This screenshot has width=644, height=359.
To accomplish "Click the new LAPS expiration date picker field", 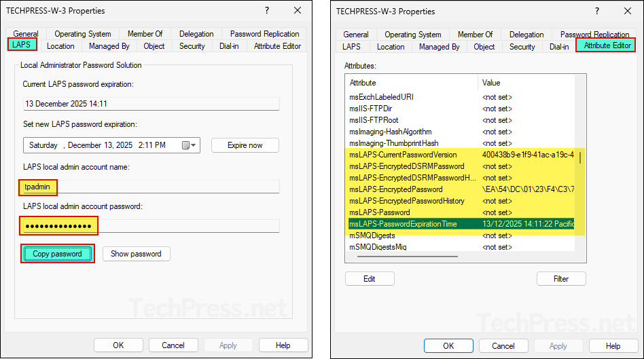I will (111, 145).
